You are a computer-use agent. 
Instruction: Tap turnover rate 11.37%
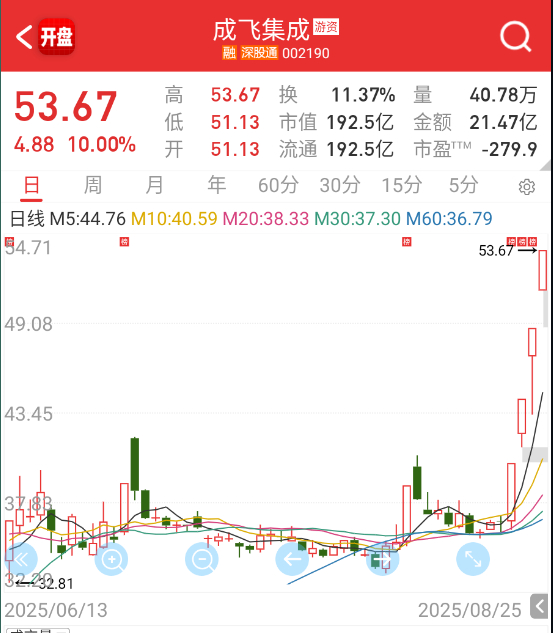(x=363, y=95)
